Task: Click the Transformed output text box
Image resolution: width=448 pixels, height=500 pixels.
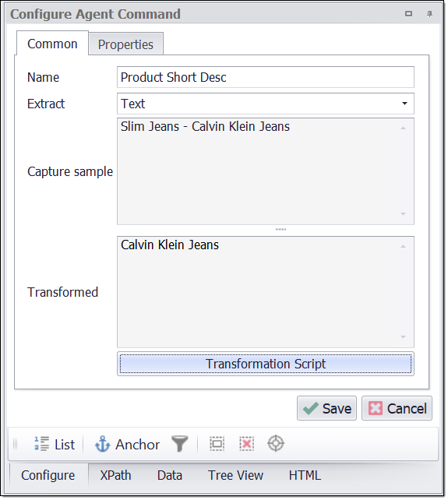Action: click(x=266, y=292)
